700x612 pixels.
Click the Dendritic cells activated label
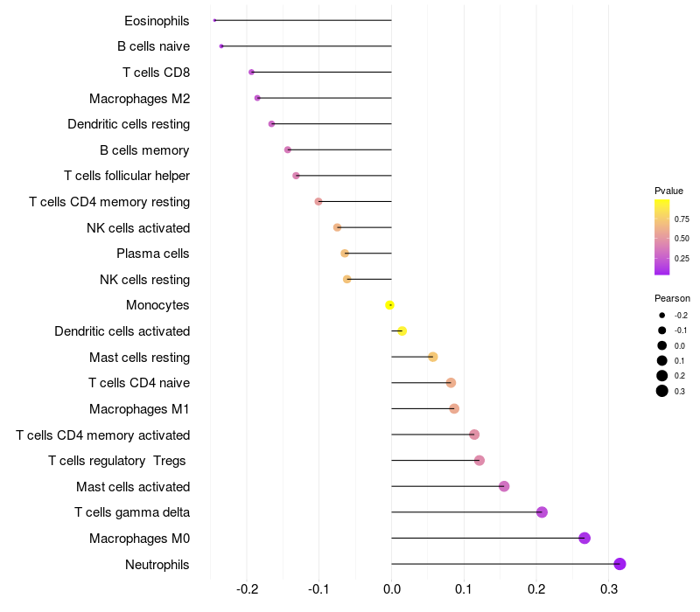click(x=122, y=331)
